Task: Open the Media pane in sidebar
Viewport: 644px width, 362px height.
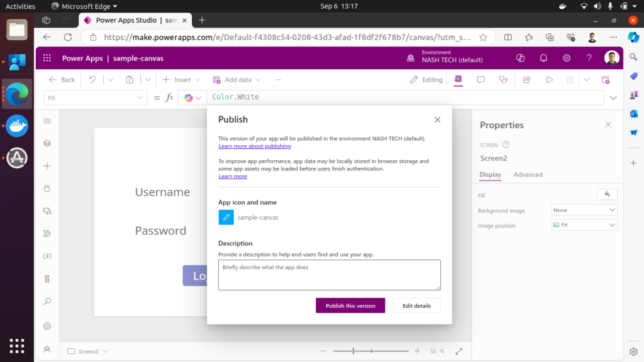Action: coord(47,211)
